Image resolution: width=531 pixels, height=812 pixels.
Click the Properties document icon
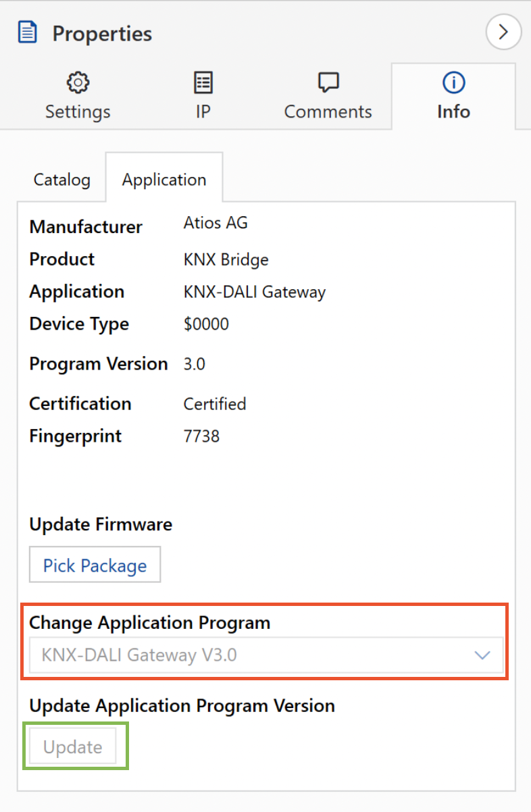click(28, 32)
